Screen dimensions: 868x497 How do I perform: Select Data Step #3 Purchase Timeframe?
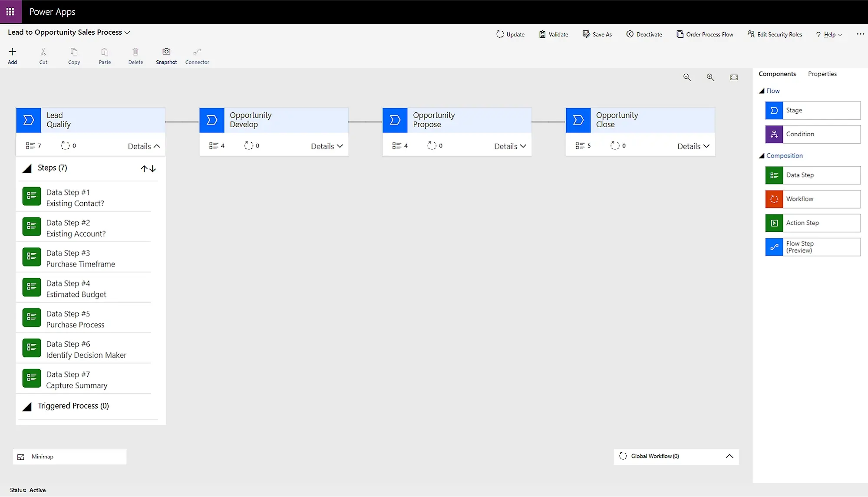click(84, 257)
